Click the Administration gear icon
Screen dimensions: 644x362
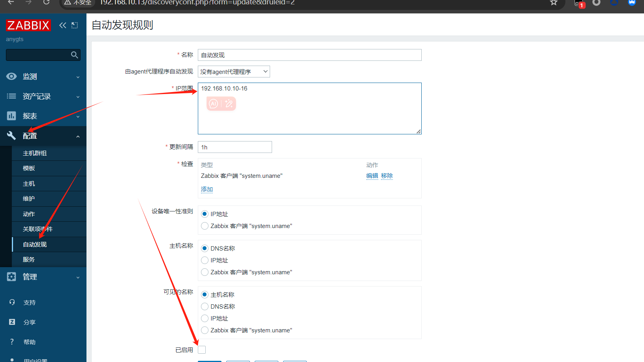click(11, 277)
